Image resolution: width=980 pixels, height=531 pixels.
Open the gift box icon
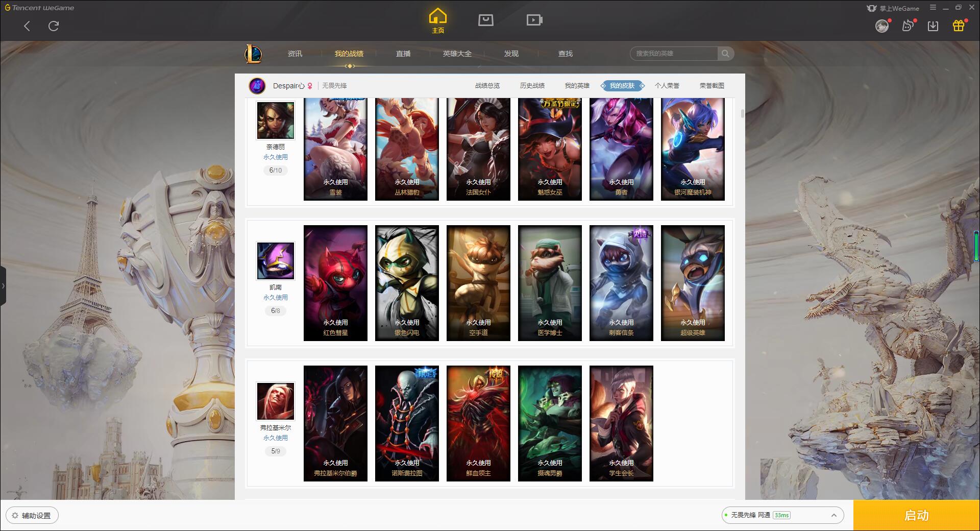click(959, 26)
